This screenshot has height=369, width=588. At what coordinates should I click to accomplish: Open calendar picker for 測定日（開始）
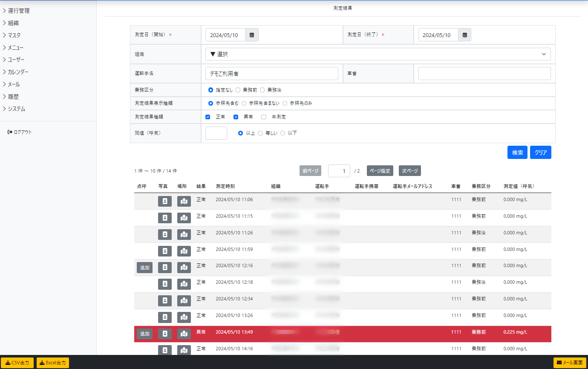252,35
